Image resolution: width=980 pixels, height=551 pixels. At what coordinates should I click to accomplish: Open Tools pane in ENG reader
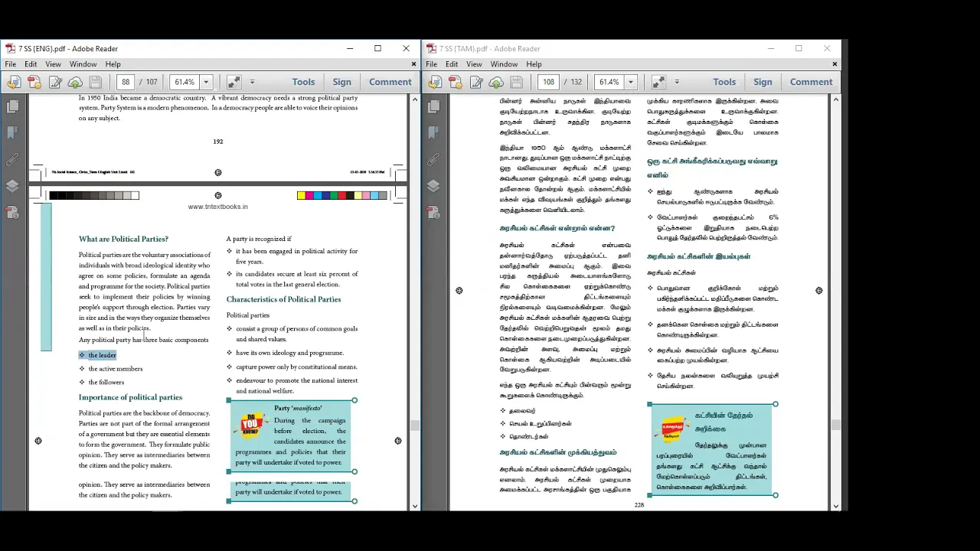(303, 82)
